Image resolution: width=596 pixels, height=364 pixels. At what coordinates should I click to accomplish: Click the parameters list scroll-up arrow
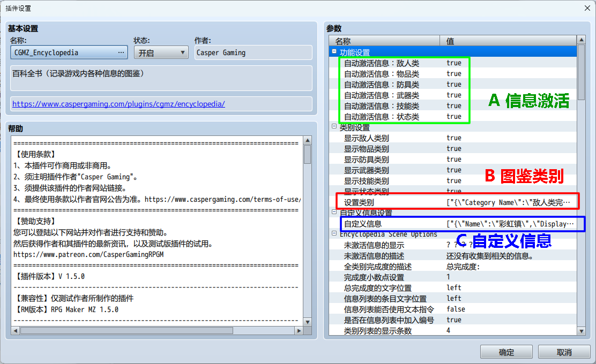pyautogui.click(x=581, y=39)
